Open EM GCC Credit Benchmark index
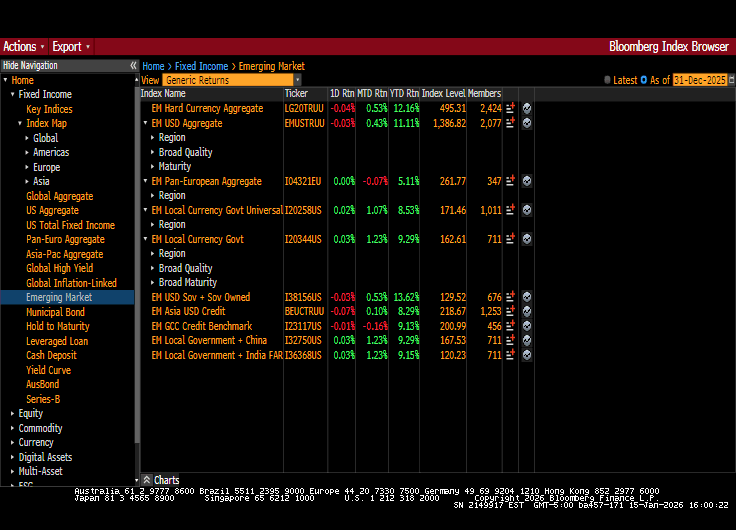 [202, 326]
